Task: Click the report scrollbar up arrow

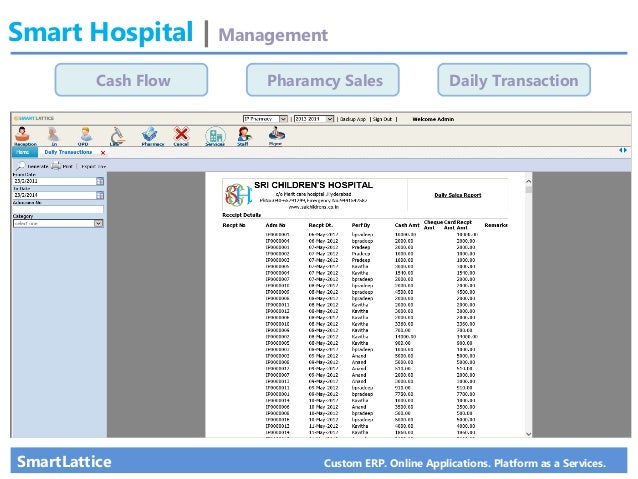Action: click(x=528, y=181)
